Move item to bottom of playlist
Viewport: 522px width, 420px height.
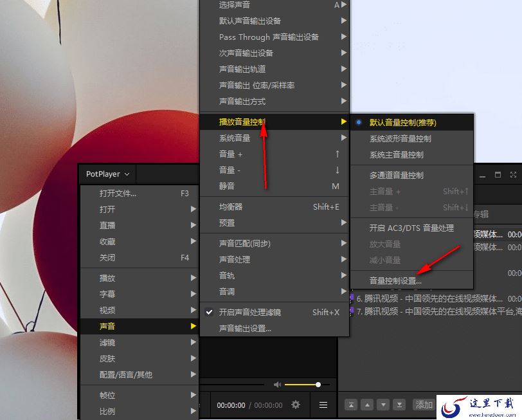click(399, 405)
